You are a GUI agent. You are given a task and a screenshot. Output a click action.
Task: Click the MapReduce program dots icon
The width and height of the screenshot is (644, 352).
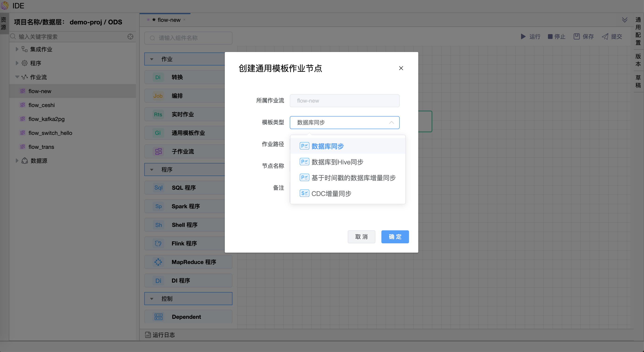pyautogui.click(x=158, y=262)
